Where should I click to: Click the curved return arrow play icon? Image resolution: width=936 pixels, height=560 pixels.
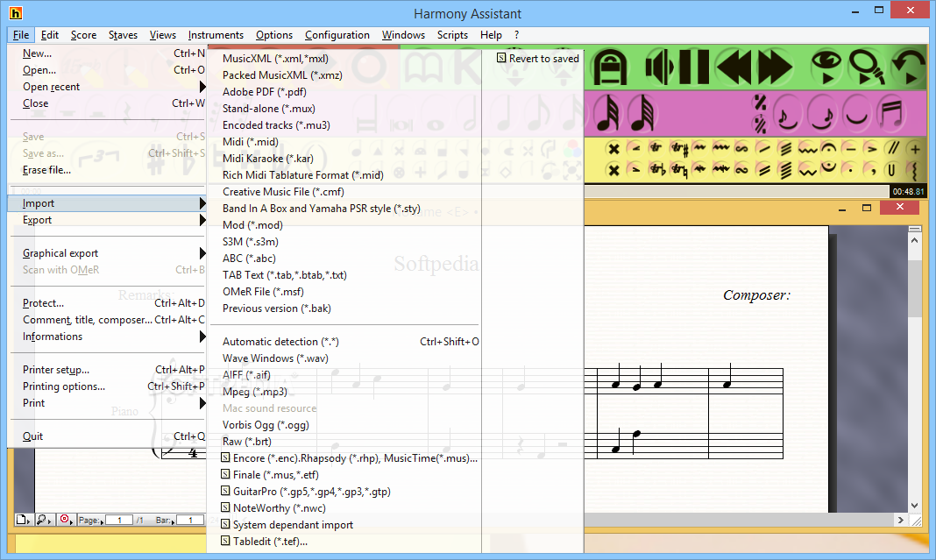pyautogui.click(x=908, y=67)
